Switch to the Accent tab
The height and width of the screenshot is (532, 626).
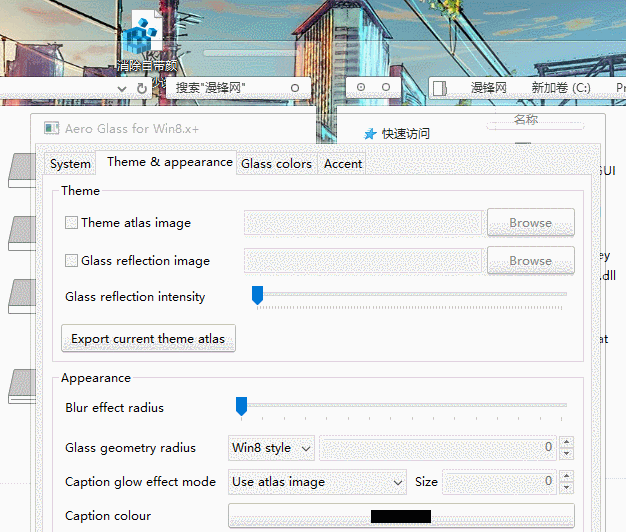[x=343, y=163]
